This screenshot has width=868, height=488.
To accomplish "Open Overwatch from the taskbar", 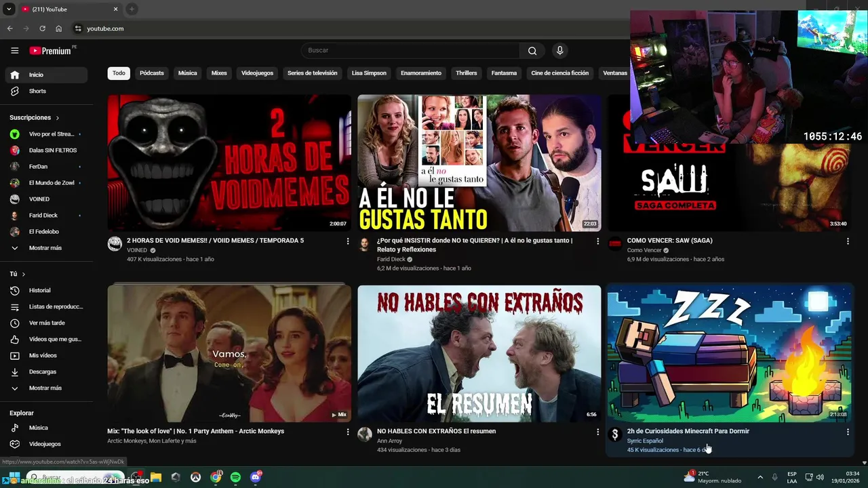I will point(195,477).
